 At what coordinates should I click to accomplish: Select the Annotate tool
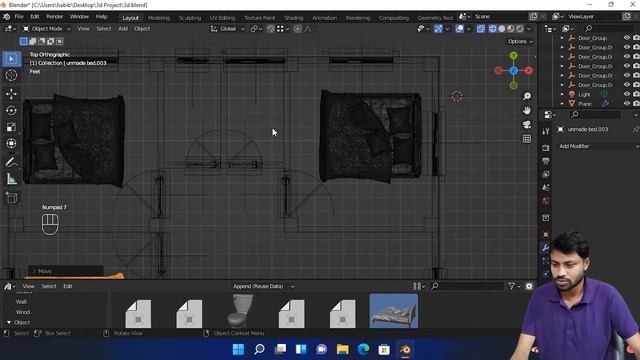point(11,162)
